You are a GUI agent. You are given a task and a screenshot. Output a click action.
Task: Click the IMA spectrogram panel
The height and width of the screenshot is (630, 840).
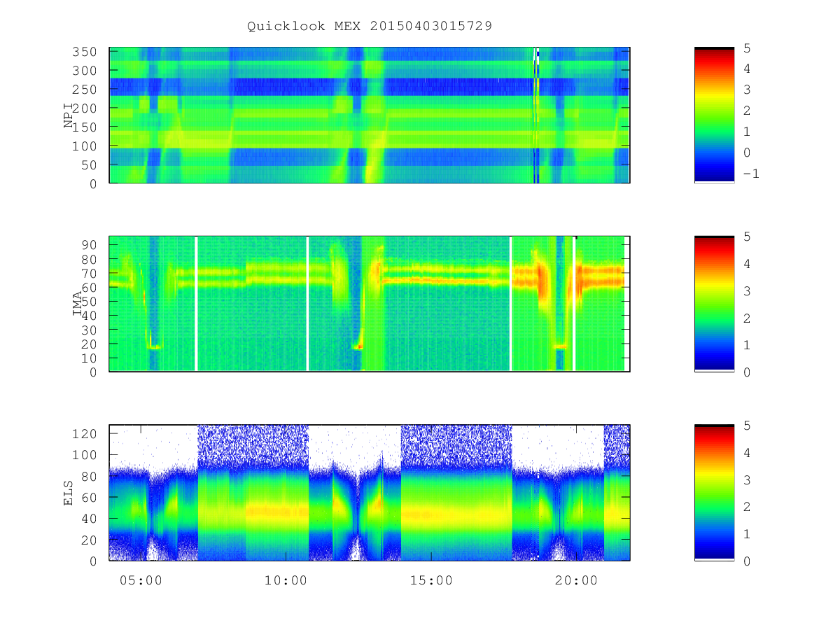[x=370, y=304]
